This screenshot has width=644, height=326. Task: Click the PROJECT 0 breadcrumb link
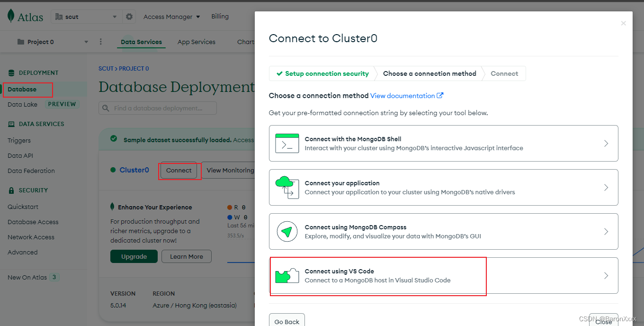134,69
